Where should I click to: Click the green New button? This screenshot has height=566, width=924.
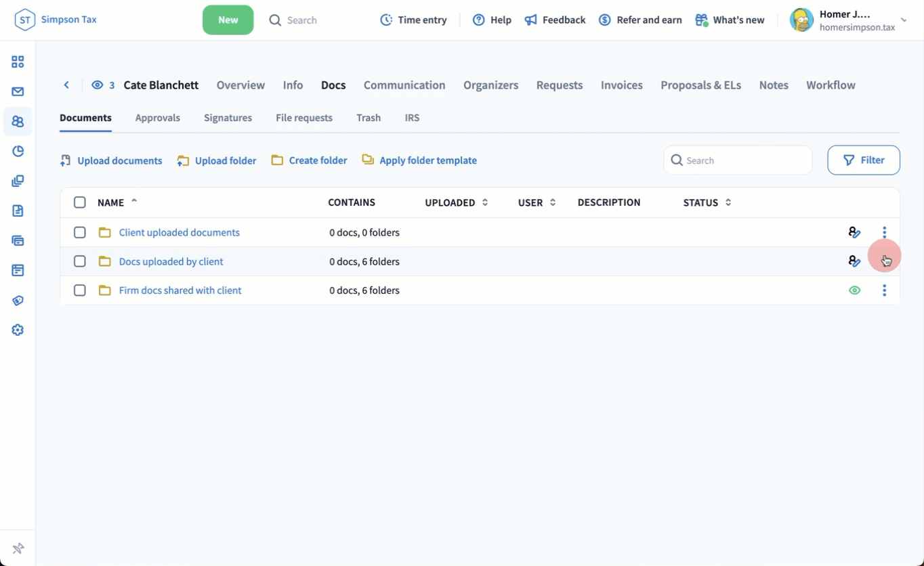point(228,20)
